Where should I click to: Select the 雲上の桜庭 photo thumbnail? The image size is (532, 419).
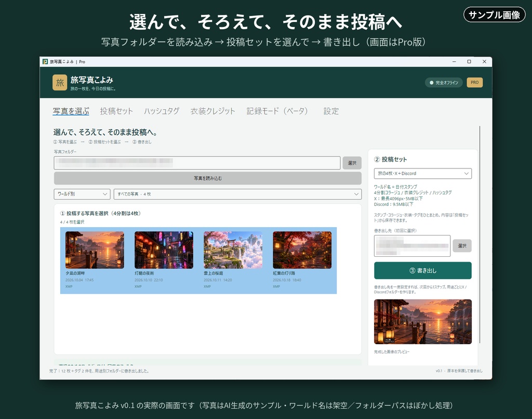point(233,250)
